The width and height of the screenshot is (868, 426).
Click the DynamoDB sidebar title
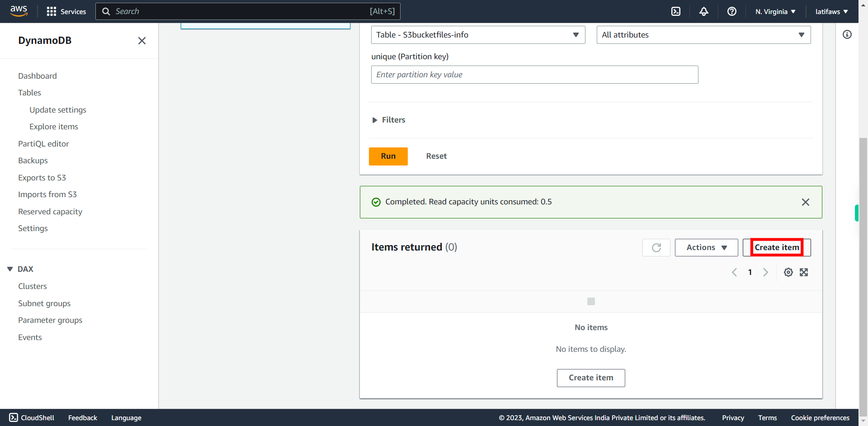point(45,40)
